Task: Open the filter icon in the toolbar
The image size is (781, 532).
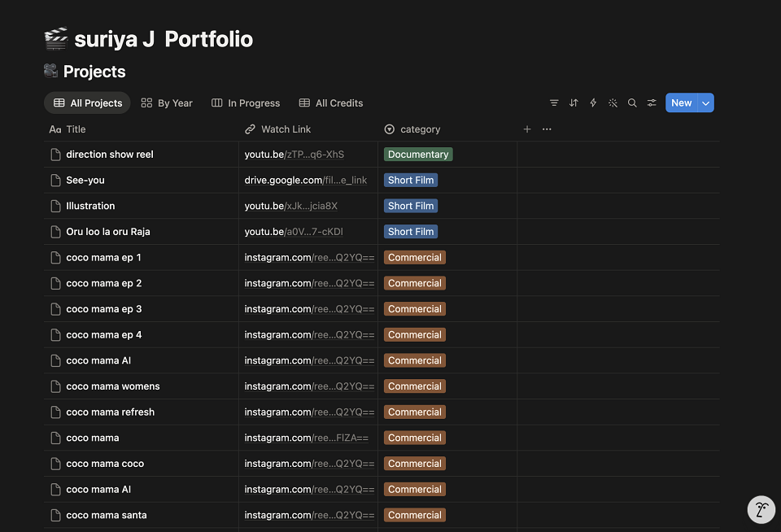Action: pyautogui.click(x=554, y=103)
